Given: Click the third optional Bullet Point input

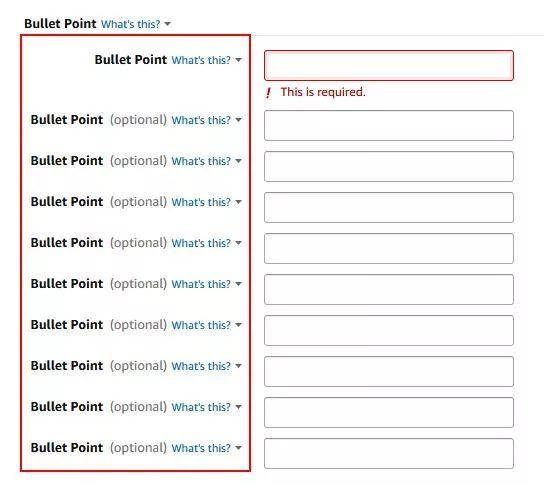Looking at the screenshot, I should (x=389, y=208).
